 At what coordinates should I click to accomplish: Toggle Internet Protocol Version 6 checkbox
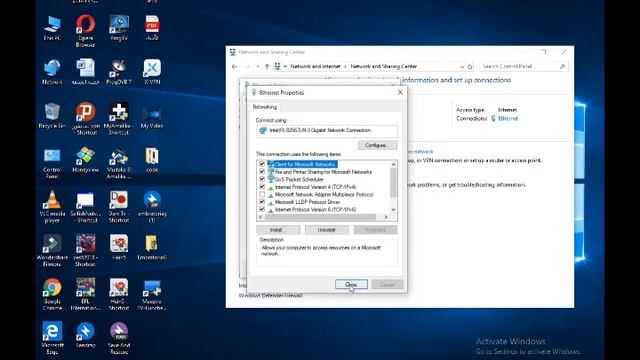coord(262,209)
